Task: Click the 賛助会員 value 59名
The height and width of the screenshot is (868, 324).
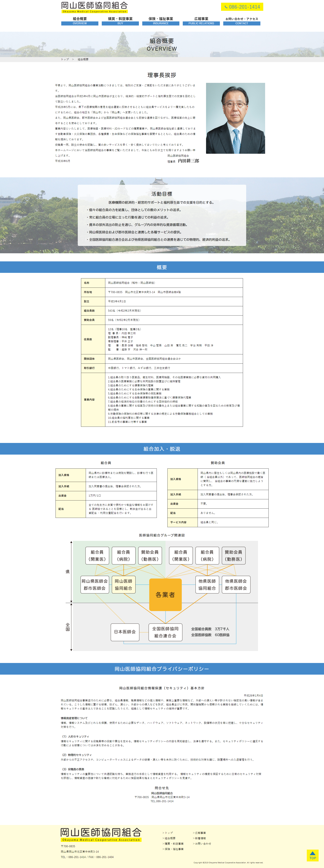Action: click(124, 320)
